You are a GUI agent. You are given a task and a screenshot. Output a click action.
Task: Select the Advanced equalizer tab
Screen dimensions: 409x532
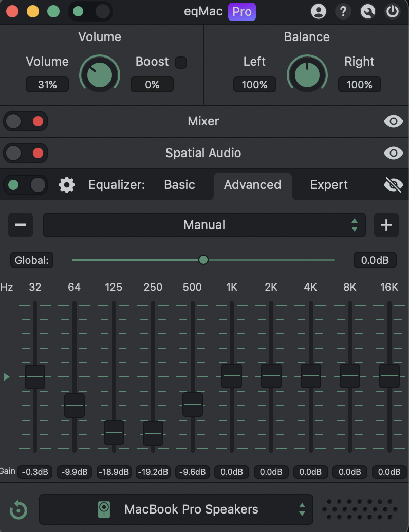tap(252, 185)
